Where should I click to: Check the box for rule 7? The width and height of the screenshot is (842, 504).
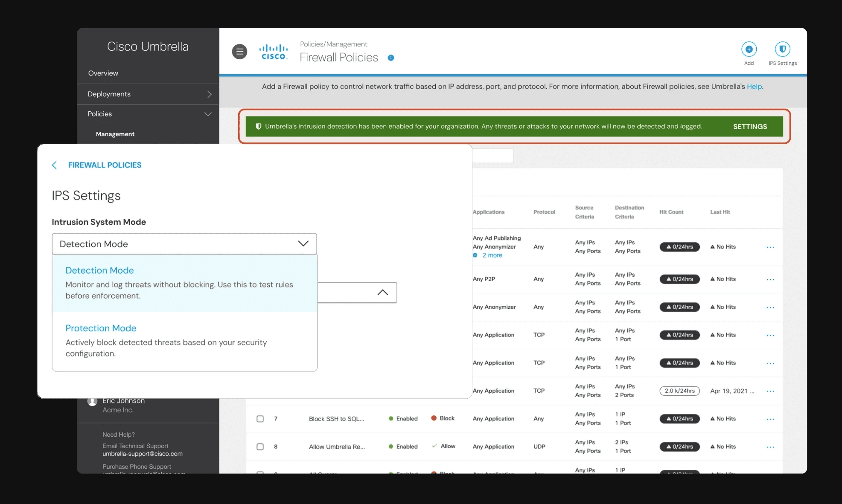(x=260, y=419)
